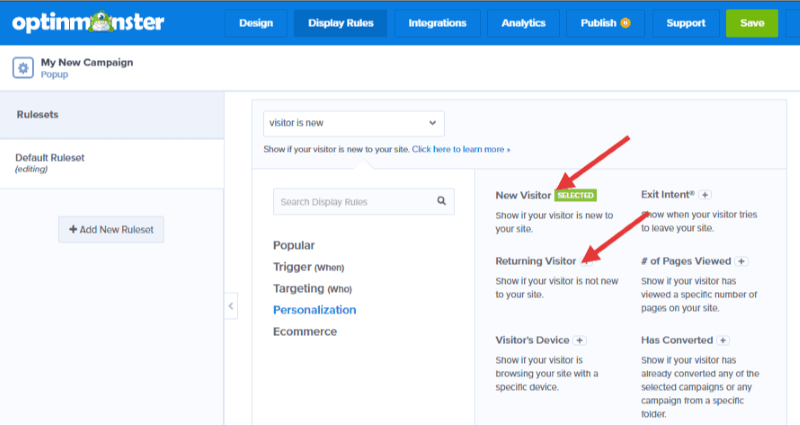Open the Analytics tab

point(523,23)
